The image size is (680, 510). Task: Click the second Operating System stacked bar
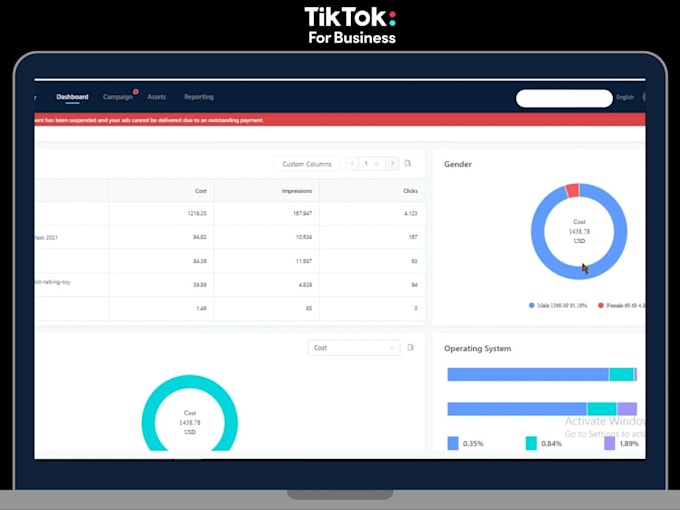[x=542, y=409]
